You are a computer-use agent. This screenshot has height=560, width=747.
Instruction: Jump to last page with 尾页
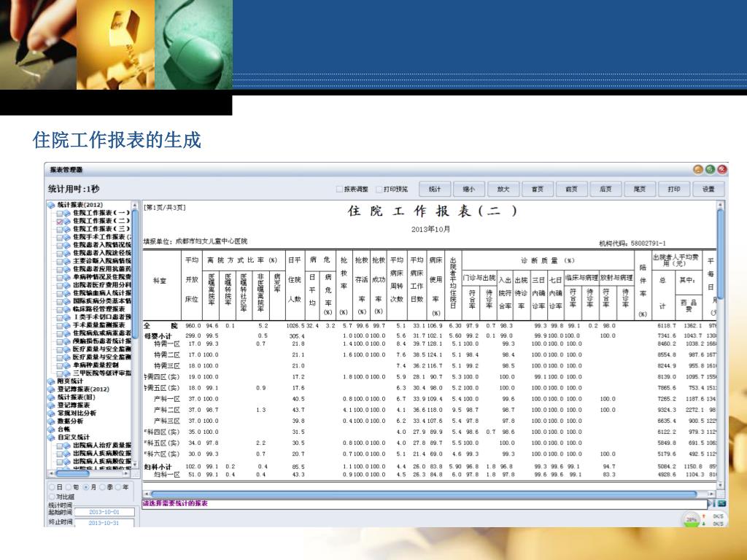640,189
